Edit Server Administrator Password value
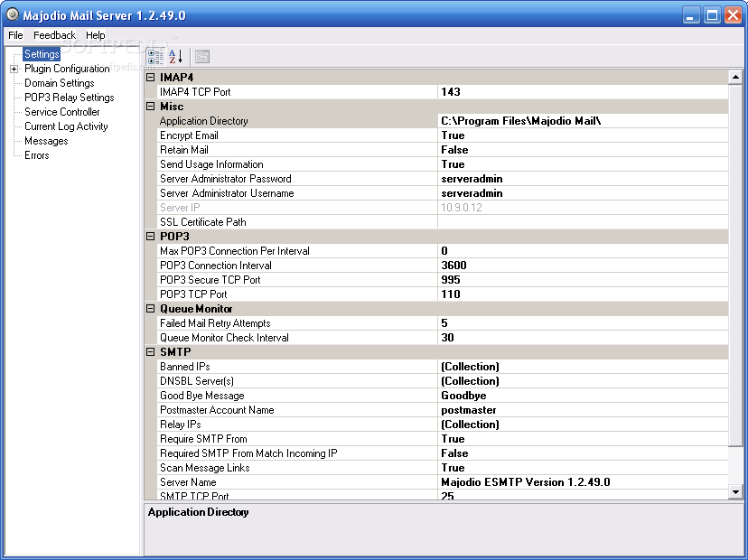The width and height of the screenshot is (748, 560). 583,179
